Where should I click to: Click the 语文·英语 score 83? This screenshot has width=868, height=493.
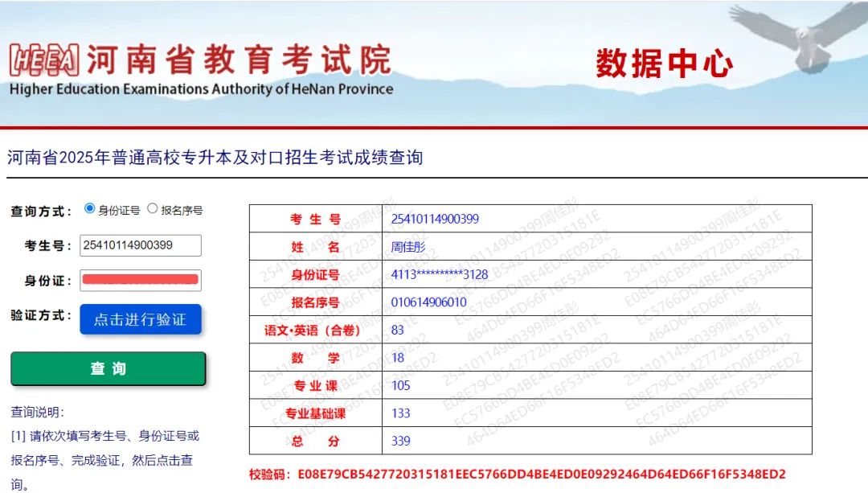point(398,330)
